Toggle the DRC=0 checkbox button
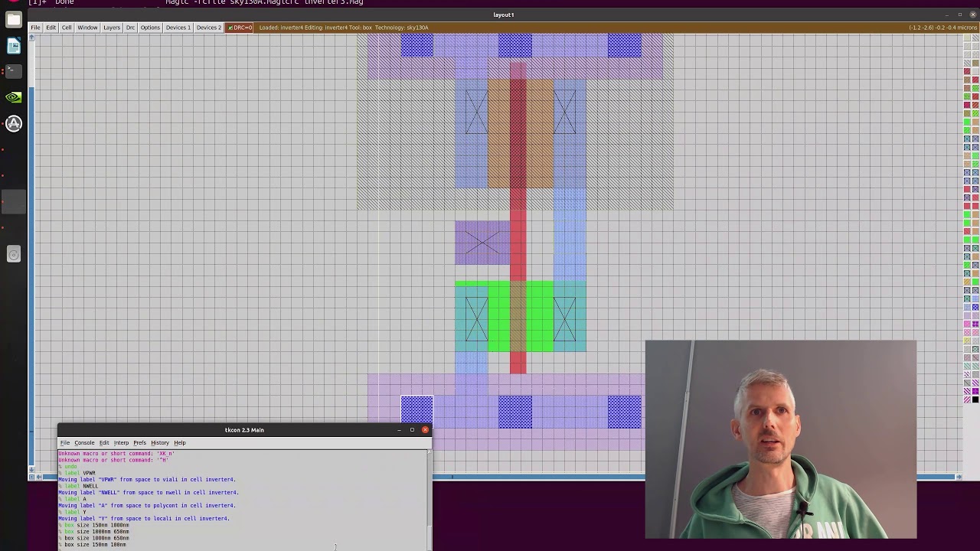 (x=240, y=28)
